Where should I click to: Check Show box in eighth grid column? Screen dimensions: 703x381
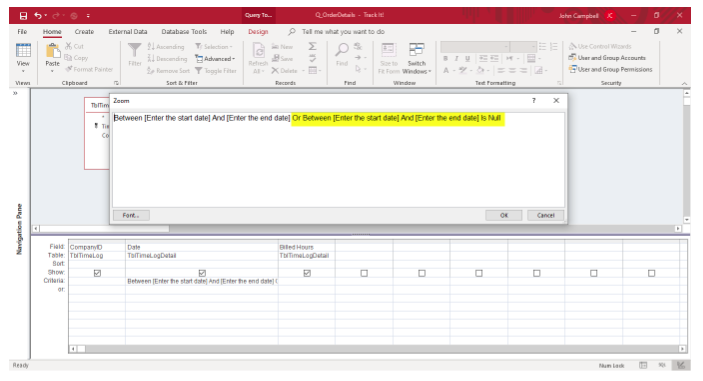coord(594,273)
